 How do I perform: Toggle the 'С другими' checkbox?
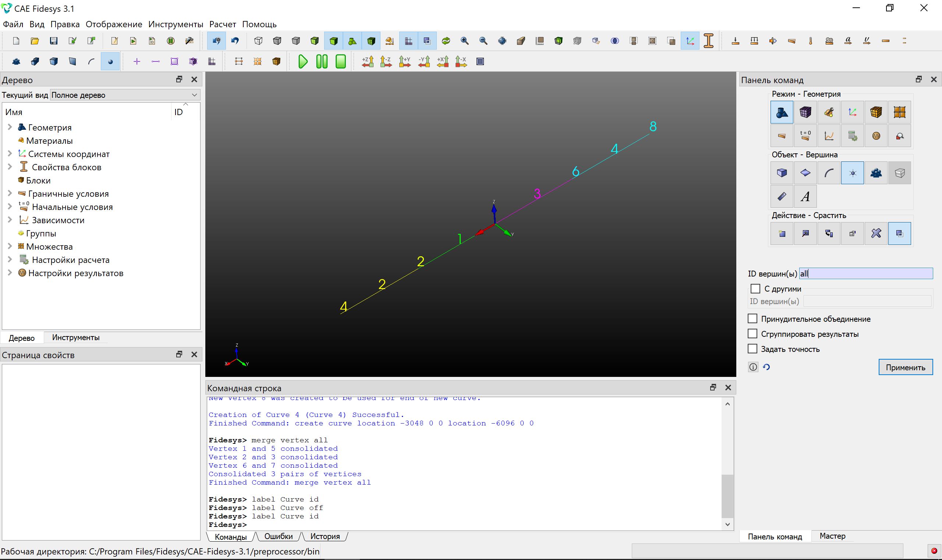point(755,289)
